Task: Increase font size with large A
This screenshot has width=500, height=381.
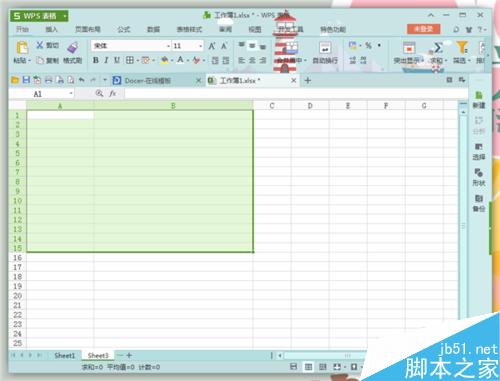Action: (x=212, y=46)
